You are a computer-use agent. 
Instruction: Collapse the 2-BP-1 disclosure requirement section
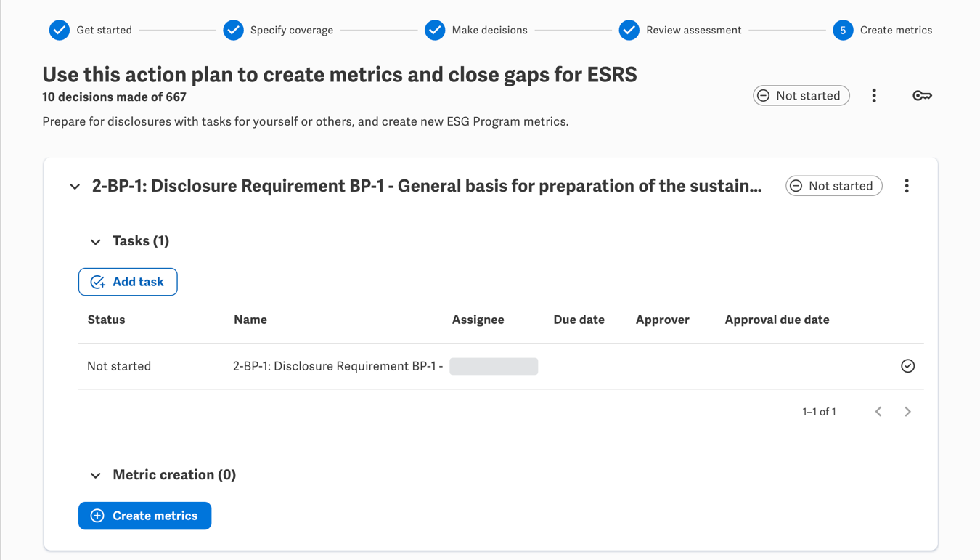click(x=75, y=187)
